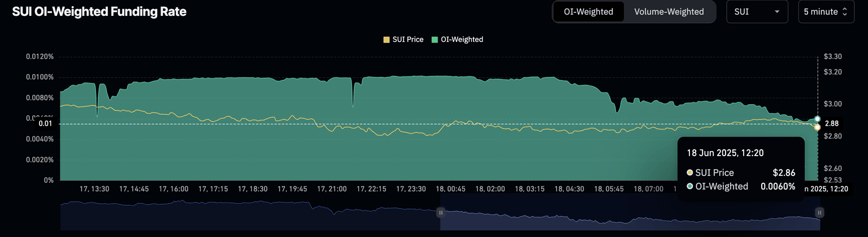
Task: Click the right range-selector handle icon
Action: coord(819,213)
